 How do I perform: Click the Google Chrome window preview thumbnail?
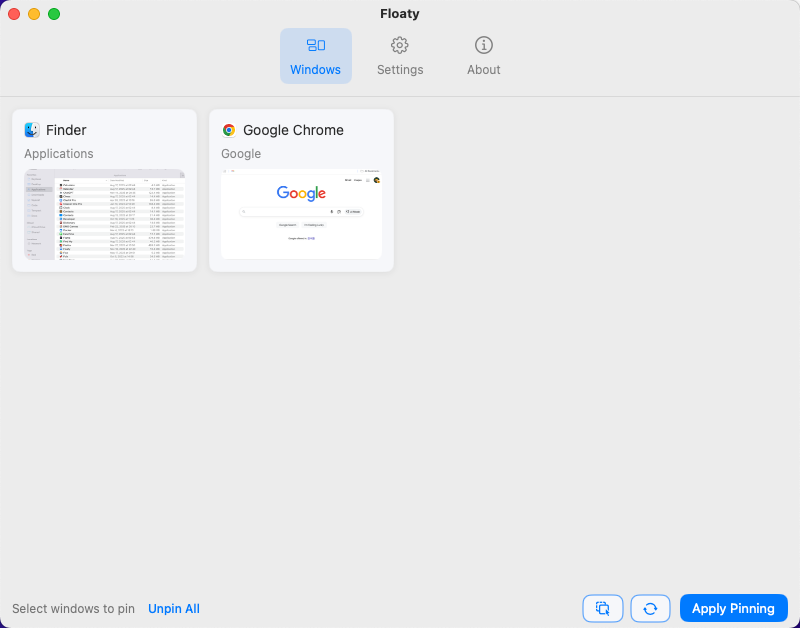coord(300,213)
